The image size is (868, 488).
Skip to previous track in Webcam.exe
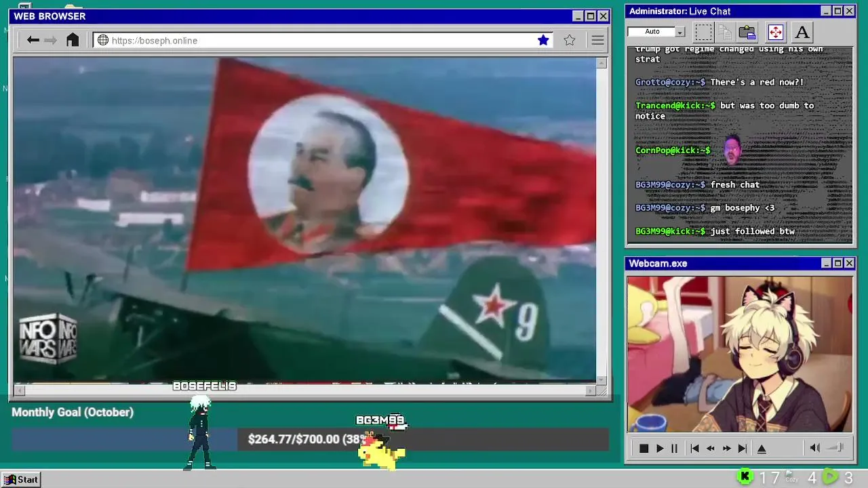694,448
